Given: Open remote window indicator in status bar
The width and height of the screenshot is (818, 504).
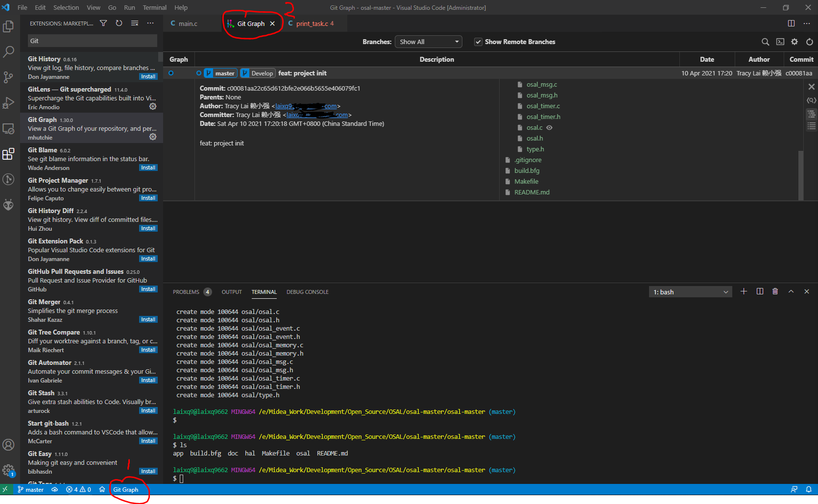Looking at the screenshot, I should pos(5,489).
